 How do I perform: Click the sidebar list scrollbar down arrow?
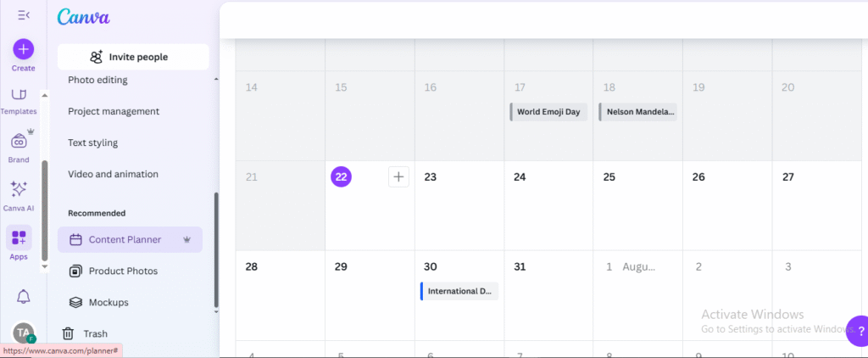(216, 312)
